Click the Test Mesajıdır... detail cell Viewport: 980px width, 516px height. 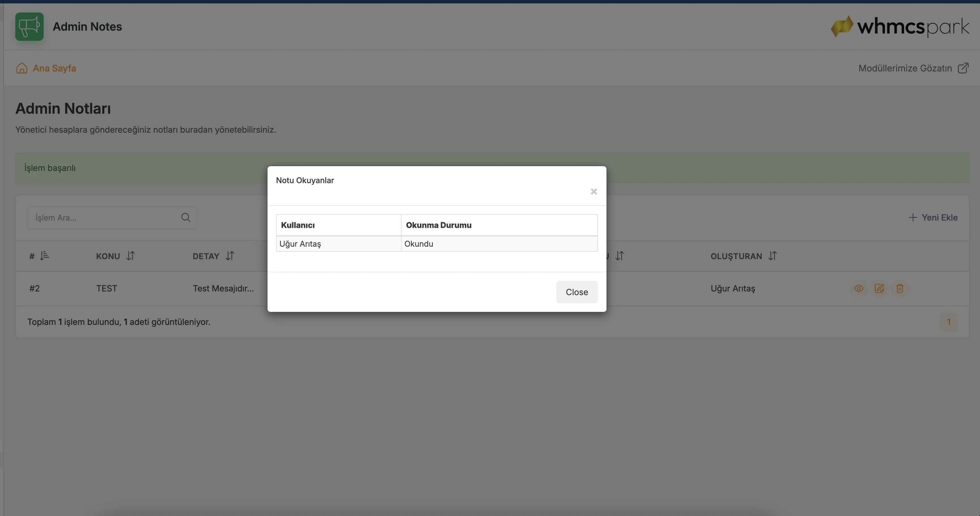coord(223,288)
